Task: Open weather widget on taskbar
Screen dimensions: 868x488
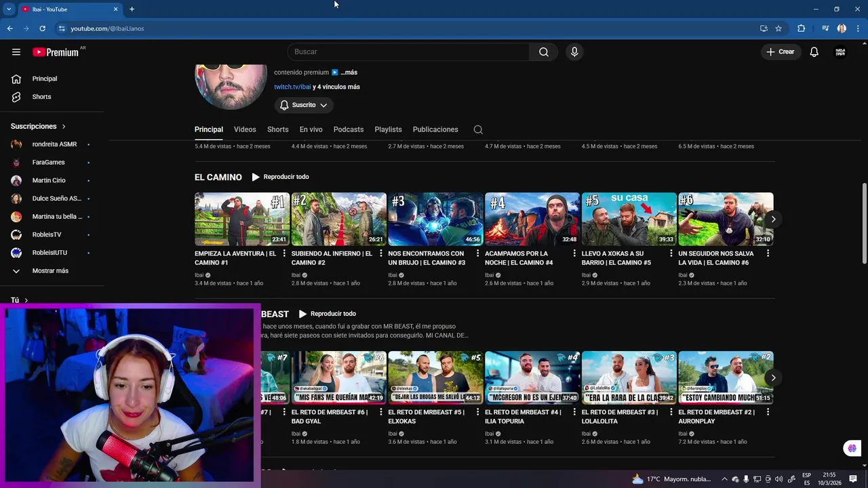Action: tap(671, 479)
